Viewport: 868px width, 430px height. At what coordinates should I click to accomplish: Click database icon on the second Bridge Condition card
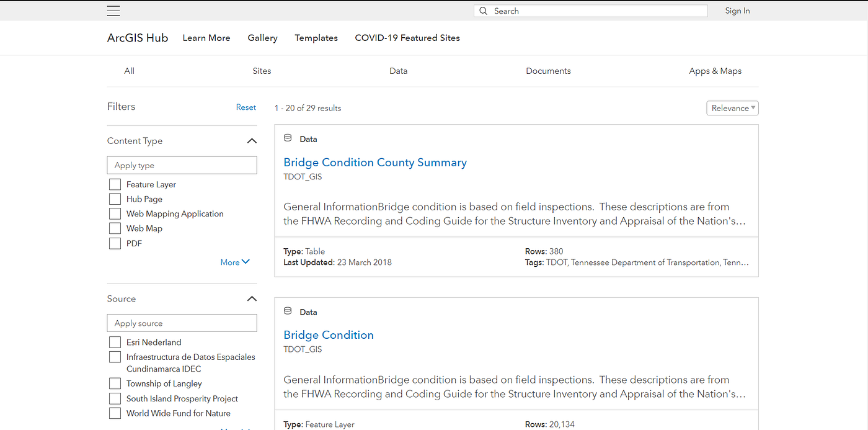(288, 311)
